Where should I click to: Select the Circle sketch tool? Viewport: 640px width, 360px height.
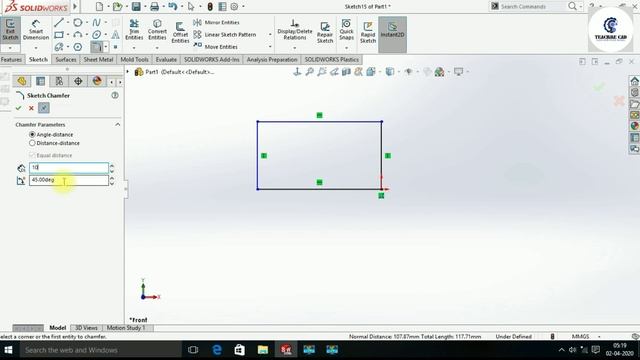pos(78,22)
